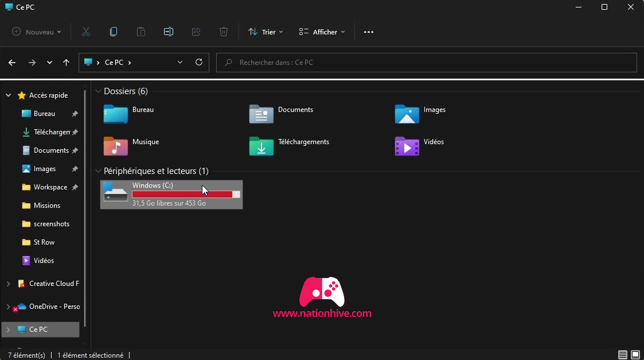Open Missions folder in the sidebar

pyautogui.click(x=47, y=206)
